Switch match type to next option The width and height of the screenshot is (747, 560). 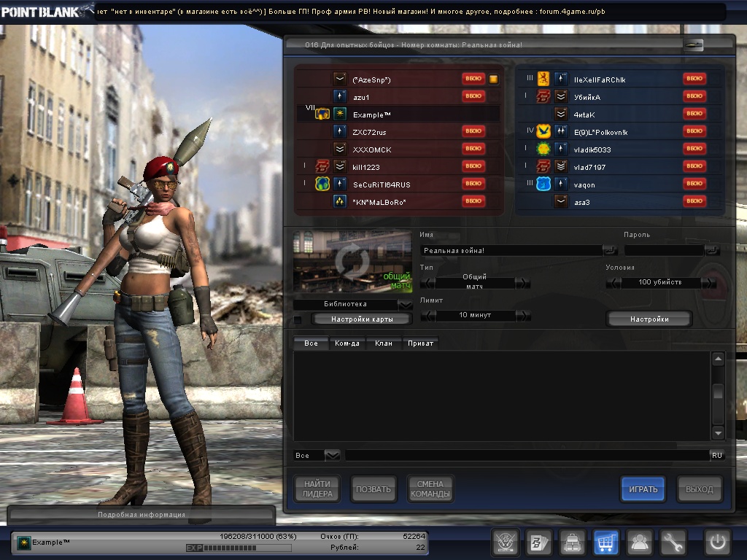pos(522,282)
